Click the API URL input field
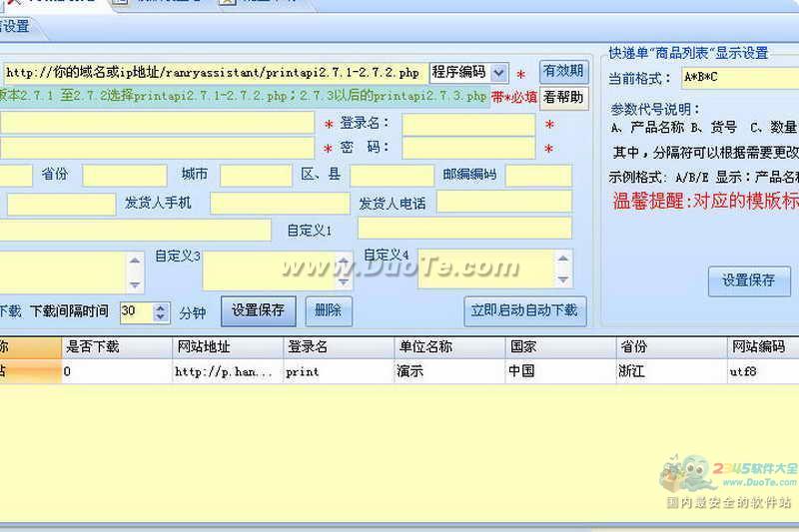The image size is (799, 532). (x=215, y=73)
